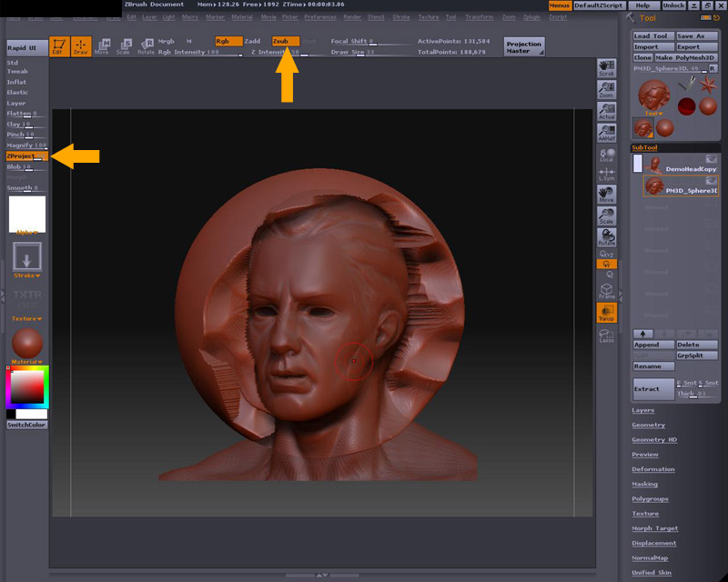Select the Draw mode icon
The image size is (728, 582).
[82, 46]
